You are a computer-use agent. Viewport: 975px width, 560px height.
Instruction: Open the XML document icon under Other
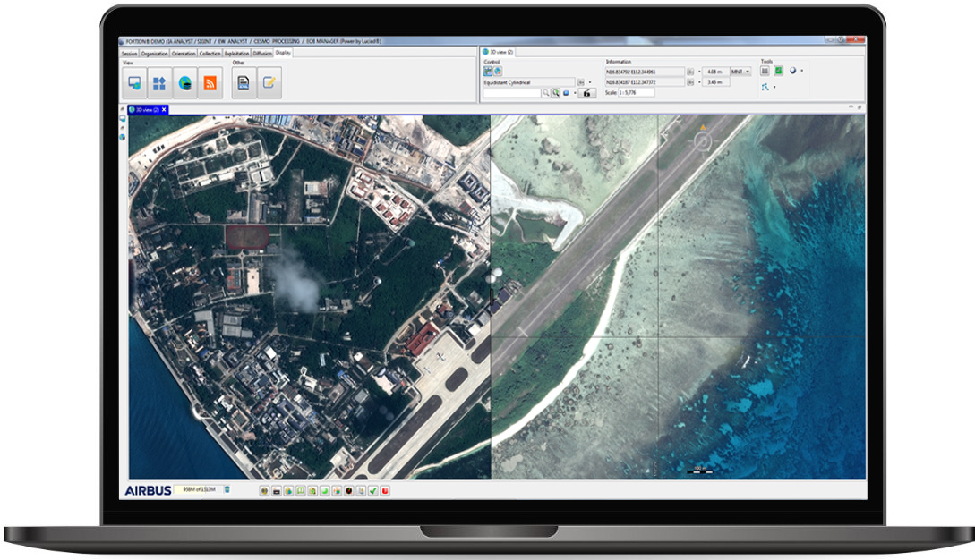(243, 83)
